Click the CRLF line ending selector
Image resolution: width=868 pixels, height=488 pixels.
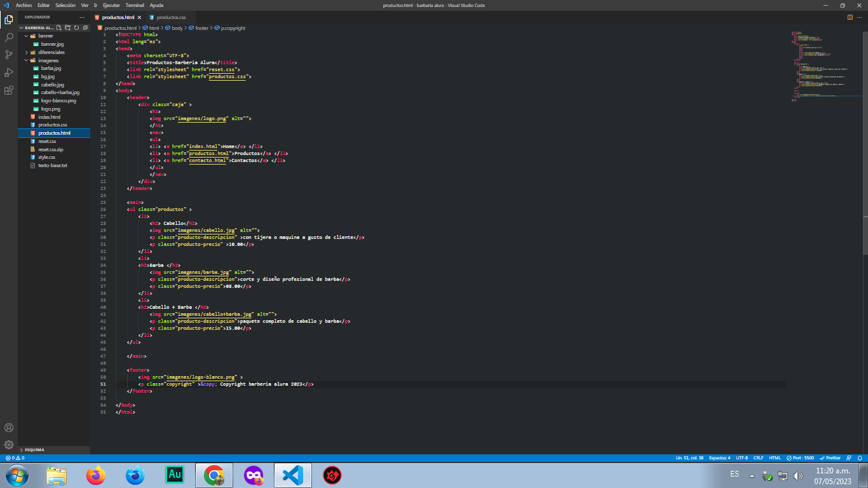pyautogui.click(x=759, y=457)
